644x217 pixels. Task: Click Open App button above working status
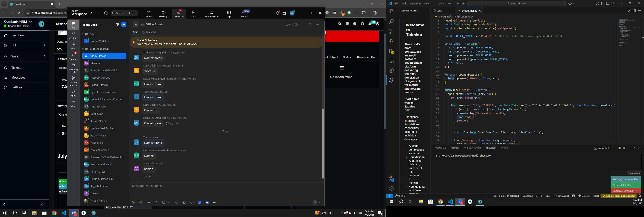click(634, 173)
